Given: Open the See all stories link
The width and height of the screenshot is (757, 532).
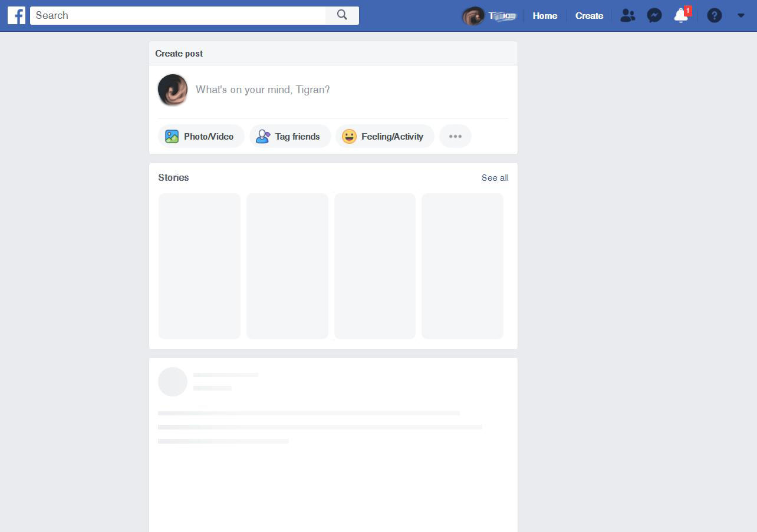Looking at the screenshot, I should pyautogui.click(x=495, y=178).
